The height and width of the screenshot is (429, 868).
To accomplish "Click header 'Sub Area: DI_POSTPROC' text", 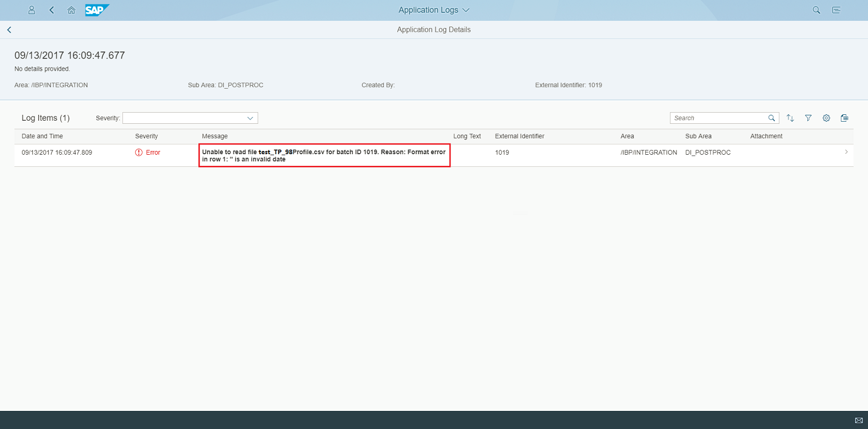I will [226, 85].
